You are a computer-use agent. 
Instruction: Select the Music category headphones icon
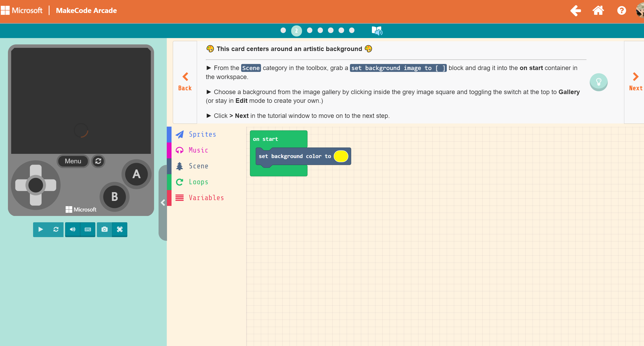[x=180, y=150]
